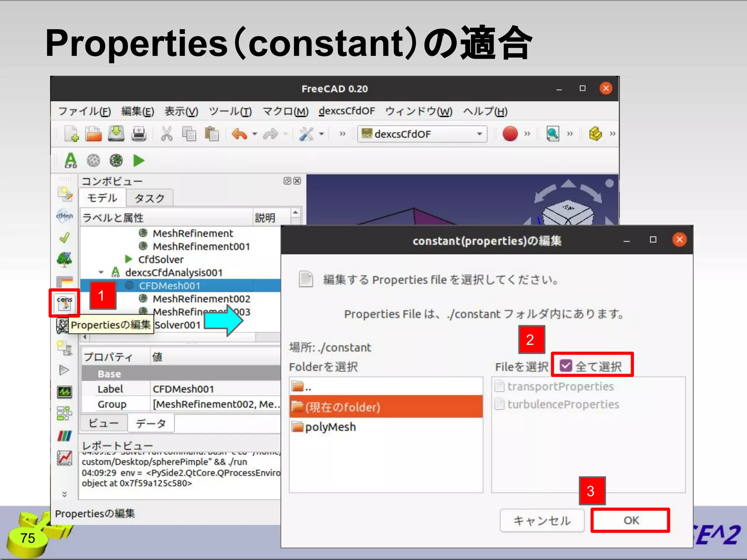Click the Save document icon
747x560 pixels.
pos(116,134)
